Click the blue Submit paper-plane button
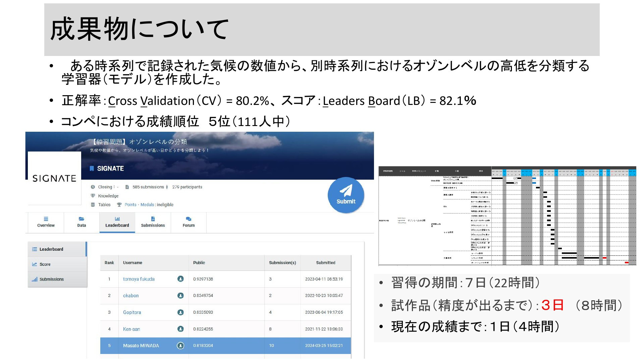 point(346,195)
